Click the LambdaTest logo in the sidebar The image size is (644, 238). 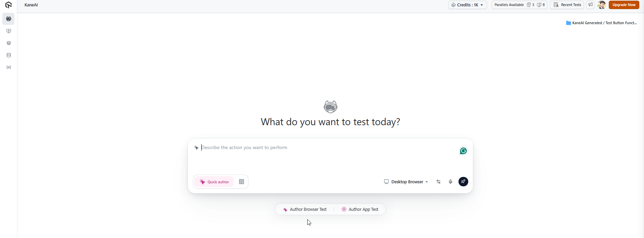point(8,5)
